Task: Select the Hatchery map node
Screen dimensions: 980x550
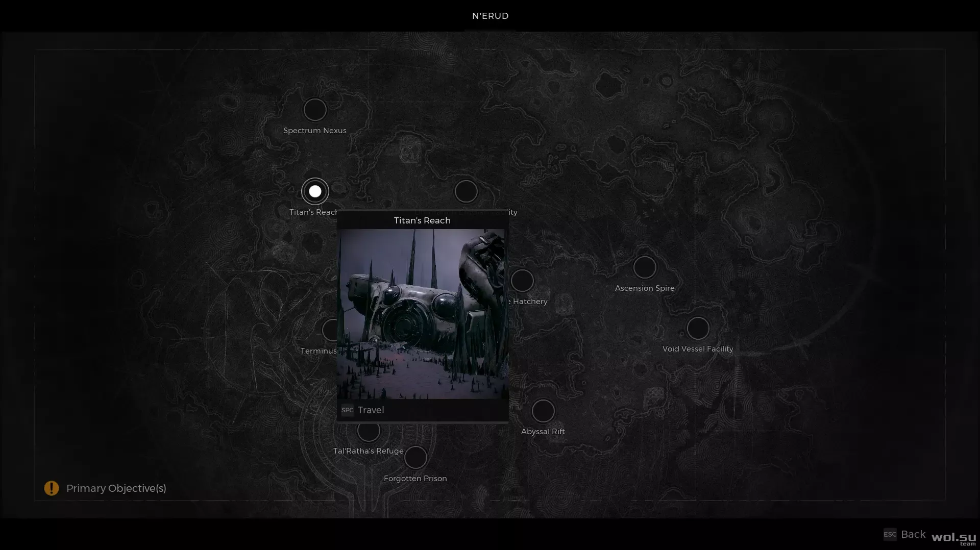Action: click(x=522, y=281)
